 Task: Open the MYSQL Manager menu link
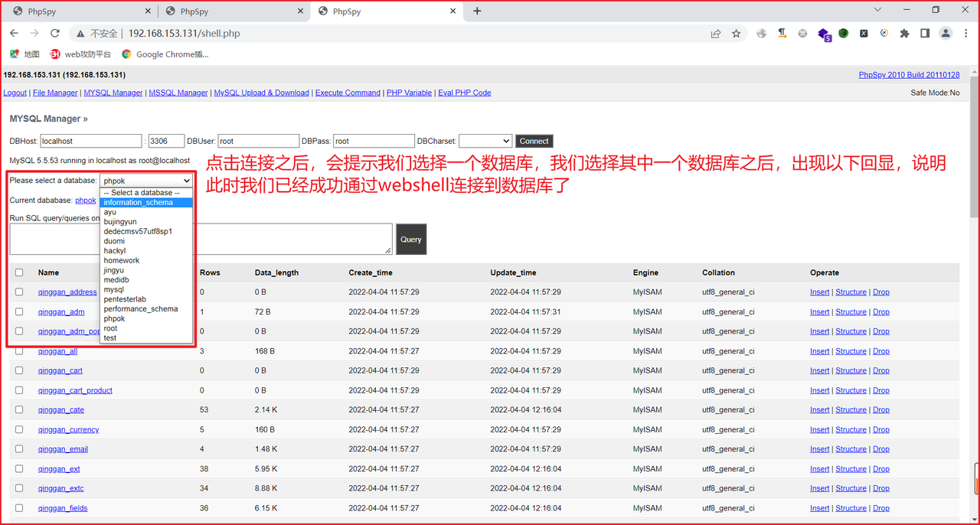tap(113, 93)
